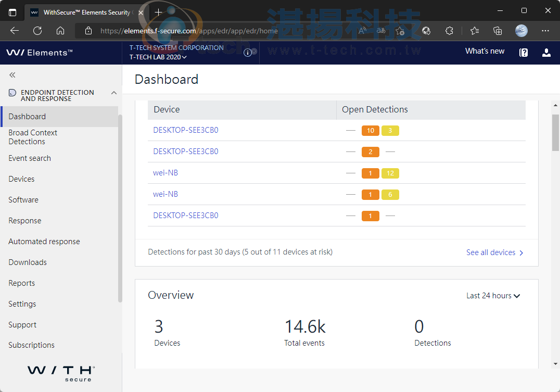Image resolution: width=560 pixels, height=392 pixels.
Task: Open the tab actions menu icon
Action: [x=12, y=12]
